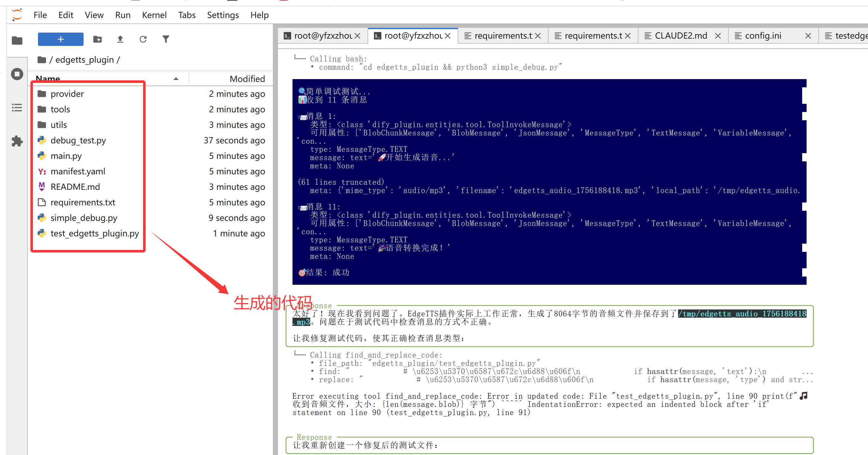The height and width of the screenshot is (455, 868).
Task: Click the text file icon on CLAUDE2.md tab
Action: click(648, 36)
